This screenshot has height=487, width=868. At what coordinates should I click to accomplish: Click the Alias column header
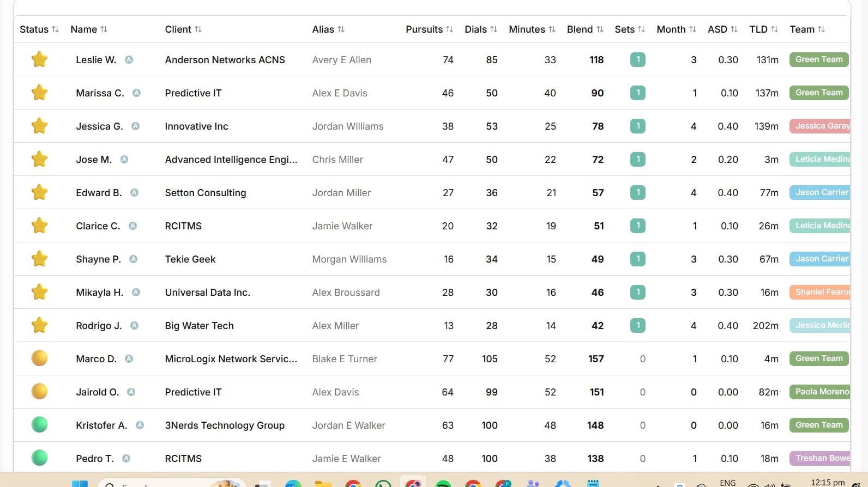(328, 29)
